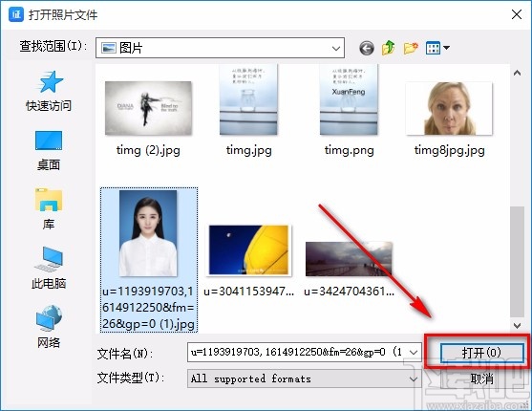Select the ID photo u=1193919703 thumbnail
Image resolution: width=532 pixels, height=411 pixels.
coord(148,233)
